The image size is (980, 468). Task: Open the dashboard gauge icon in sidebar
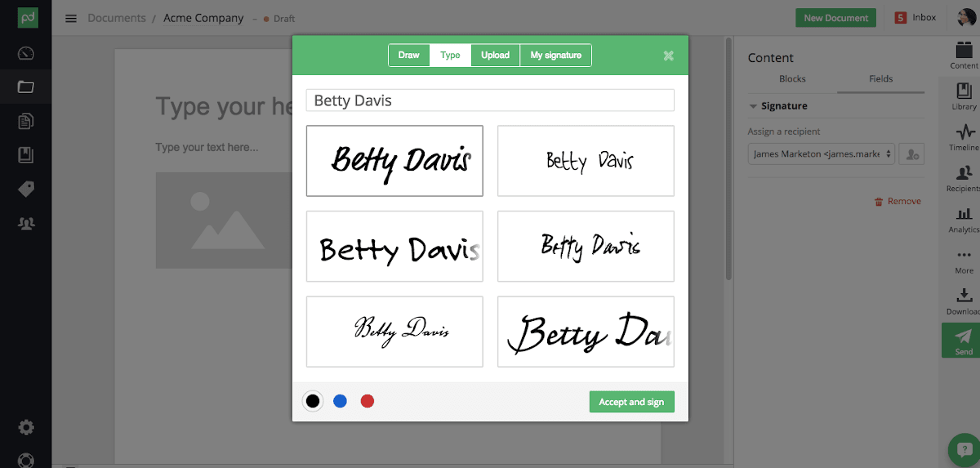click(x=25, y=54)
